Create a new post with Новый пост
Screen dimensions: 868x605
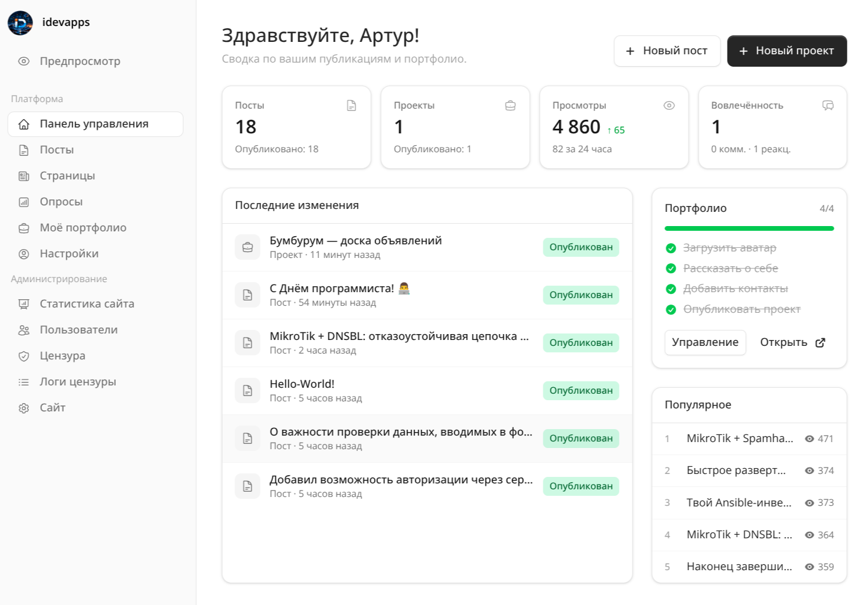point(667,51)
